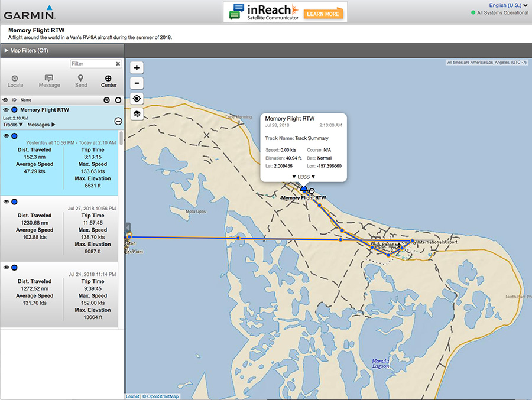Zoom in on the map
The image size is (532, 400).
pos(137,68)
